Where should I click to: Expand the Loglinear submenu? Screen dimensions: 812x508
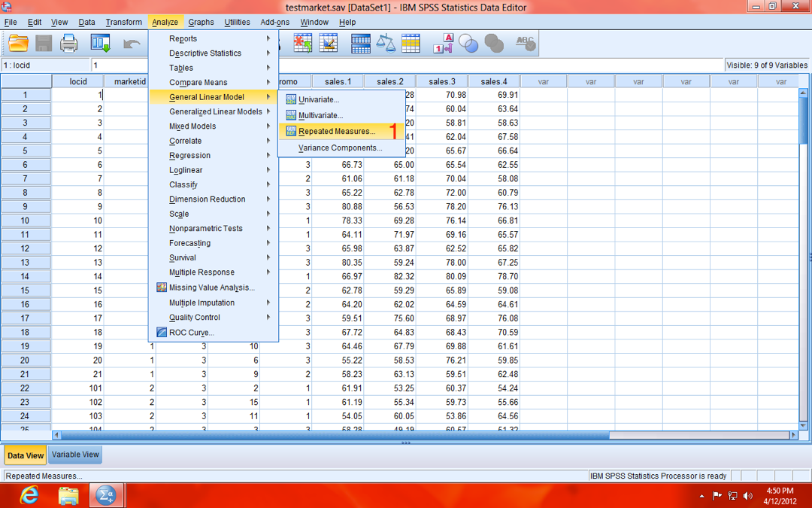click(x=213, y=169)
